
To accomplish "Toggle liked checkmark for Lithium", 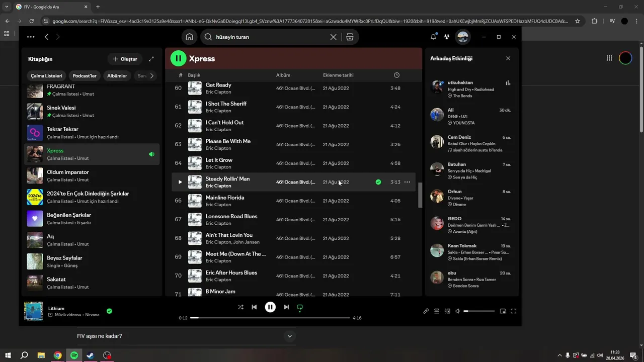I will pos(109,311).
